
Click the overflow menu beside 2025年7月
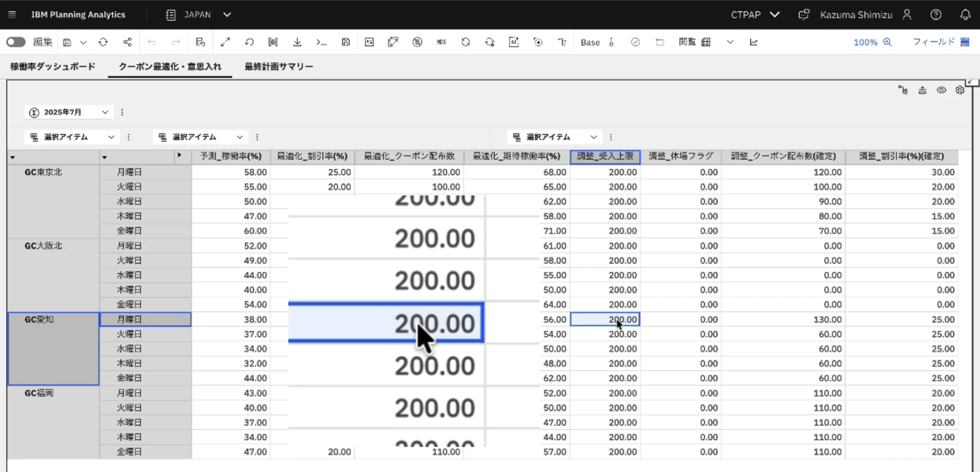(x=122, y=112)
